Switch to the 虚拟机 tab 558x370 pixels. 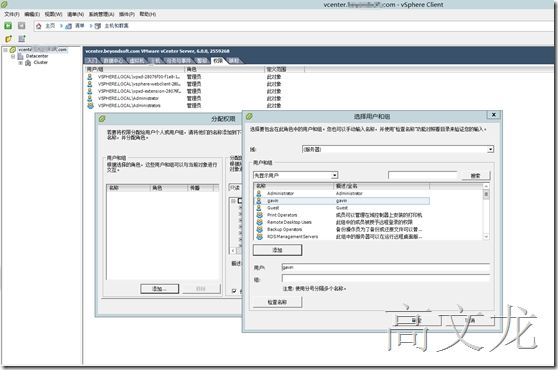(x=137, y=61)
